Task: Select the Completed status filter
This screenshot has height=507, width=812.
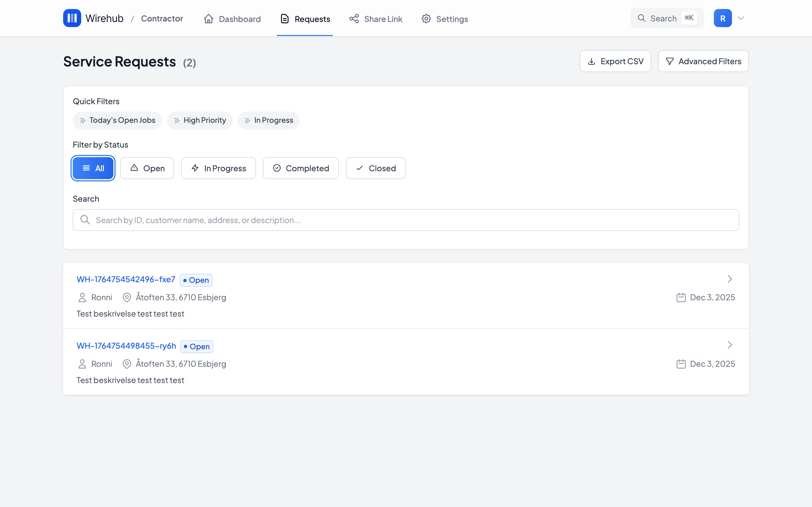Action: (301, 168)
